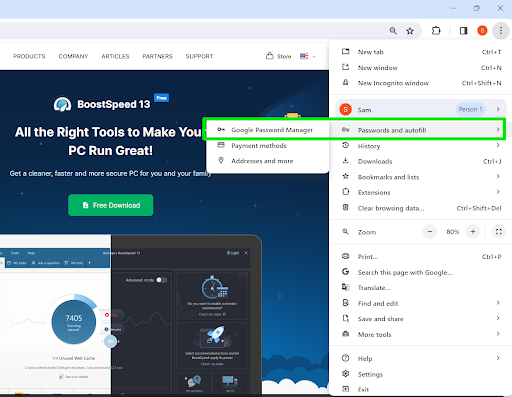512x397 pixels.
Task: Select Translate menu entry
Action: coord(421,288)
